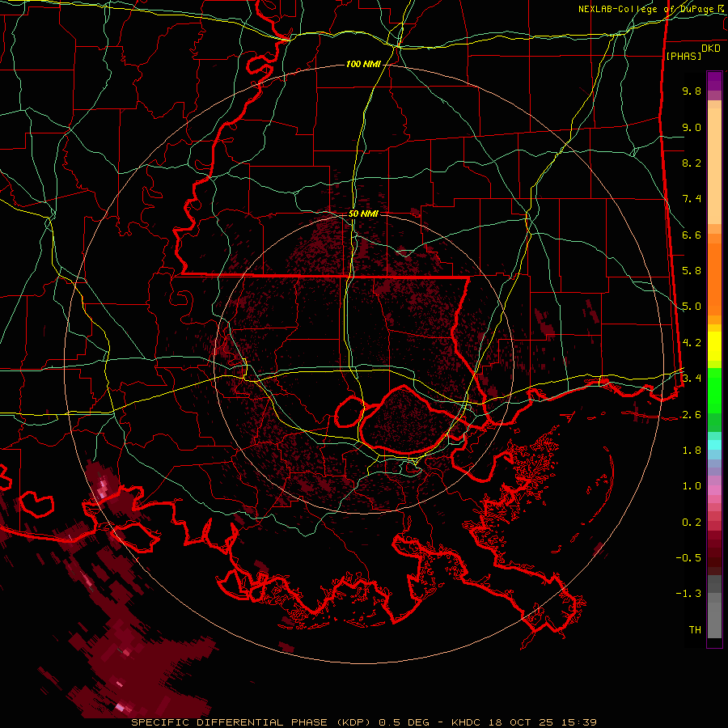Click the 8.2 scale value
The width and height of the screenshot is (728, 728).
(x=692, y=163)
